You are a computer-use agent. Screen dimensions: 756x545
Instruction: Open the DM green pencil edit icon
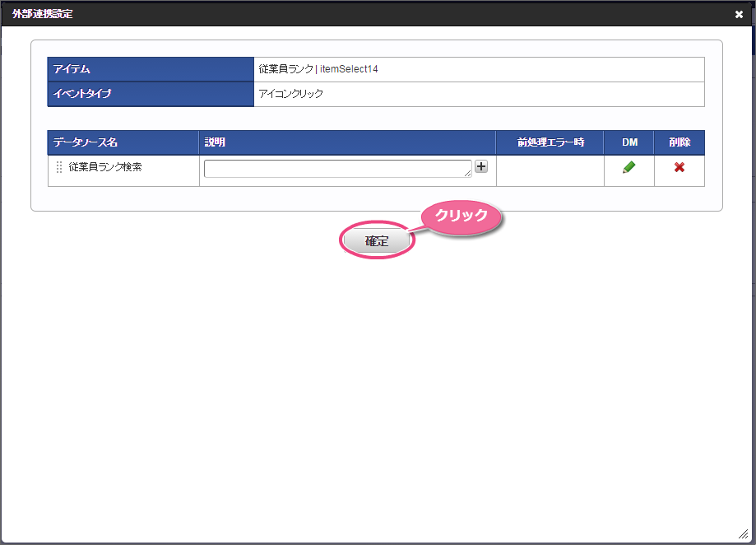(x=628, y=167)
